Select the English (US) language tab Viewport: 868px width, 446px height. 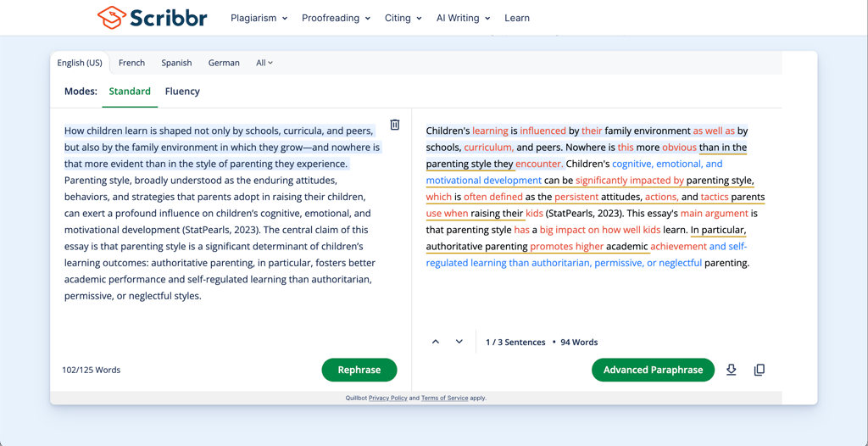coord(80,63)
